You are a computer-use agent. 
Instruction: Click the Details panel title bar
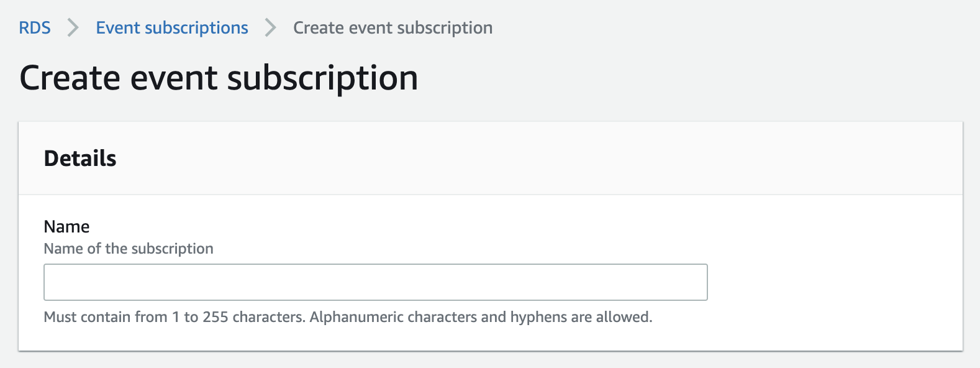(79, 158)
